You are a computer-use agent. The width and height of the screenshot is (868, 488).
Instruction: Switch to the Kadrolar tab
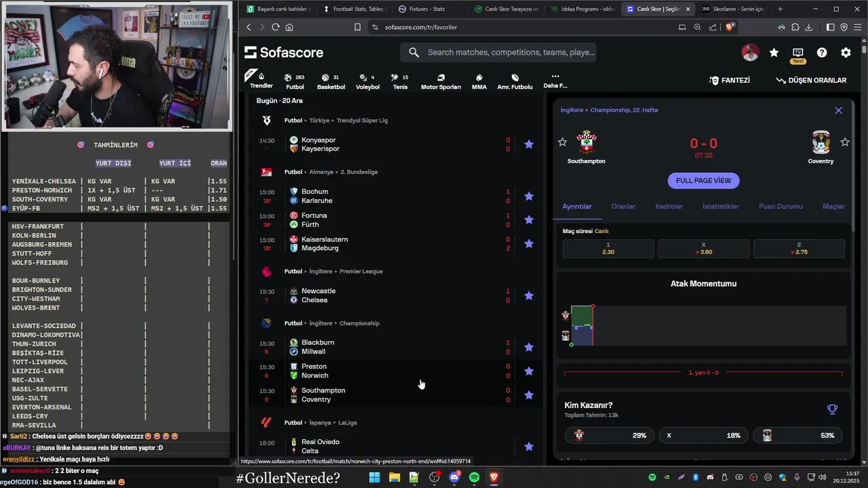[669, 207]
